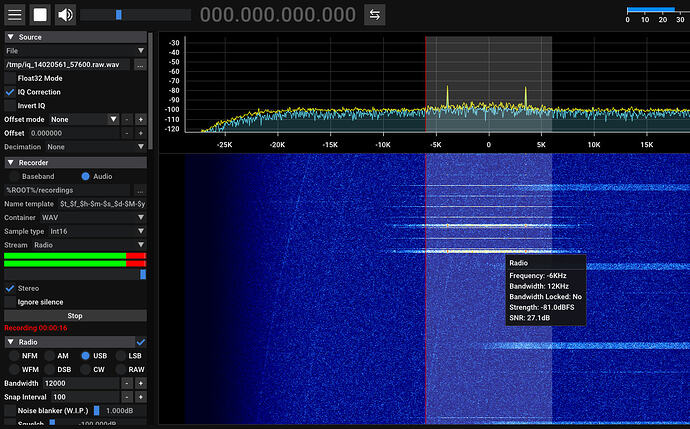Browse recordings folder with ... button
Image resolution: width=690 pixels, height=429 pixels.
coord(140,190)
